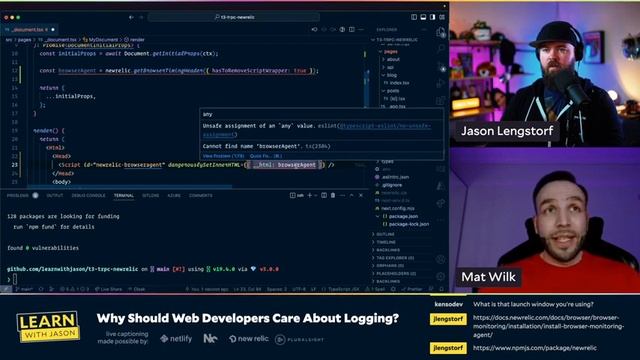Toggle panel layout icon in title bar
The width and height of the screenshot is (640, 360).
coord(423,17)
